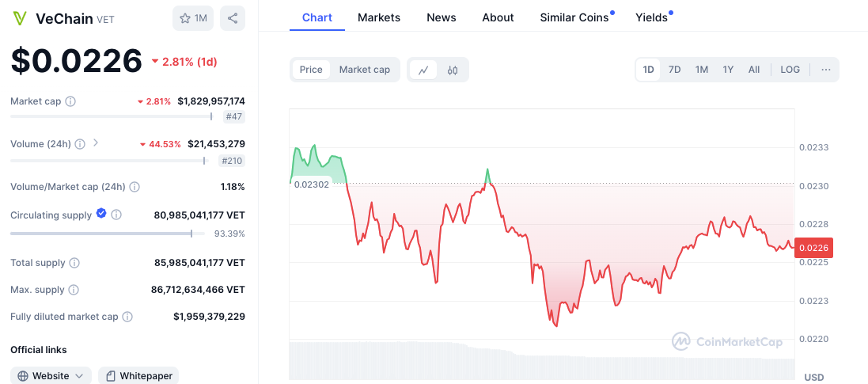
Task: Select the 7D time range button
Action: click(674, 70)
